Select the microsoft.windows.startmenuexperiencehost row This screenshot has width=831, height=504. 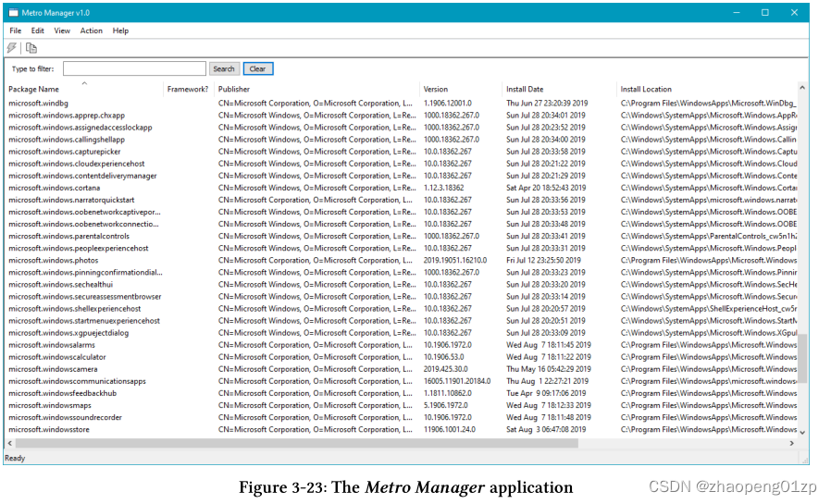[x=402, y=321]
